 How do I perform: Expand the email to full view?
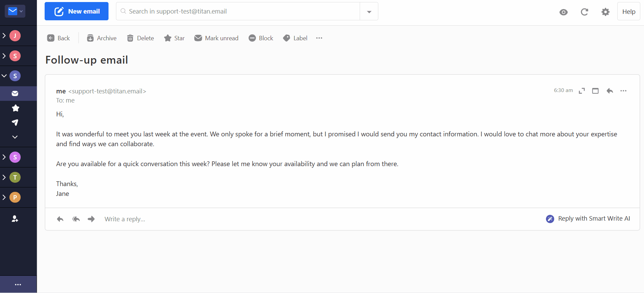click(582, 91)
